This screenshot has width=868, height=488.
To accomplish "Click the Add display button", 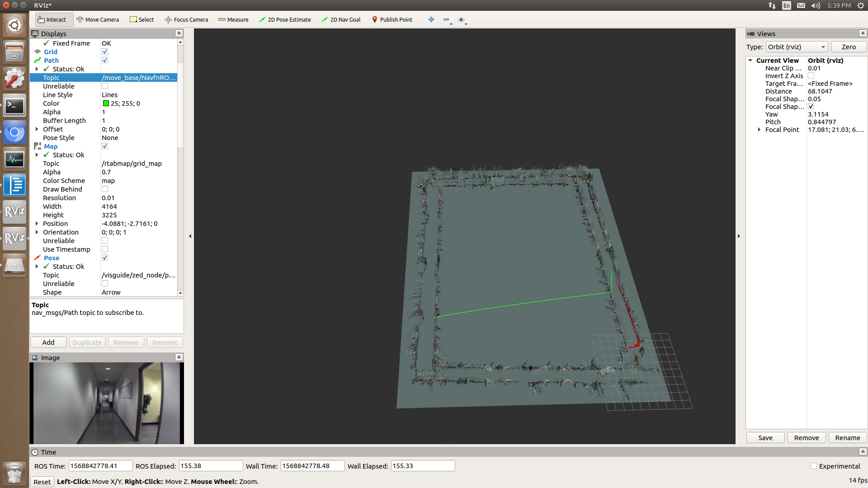I will tap(48, 343).
